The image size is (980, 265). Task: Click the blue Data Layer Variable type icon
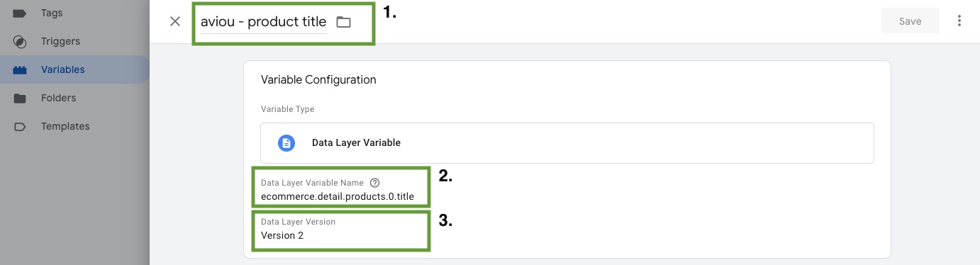tap(286, 143)
